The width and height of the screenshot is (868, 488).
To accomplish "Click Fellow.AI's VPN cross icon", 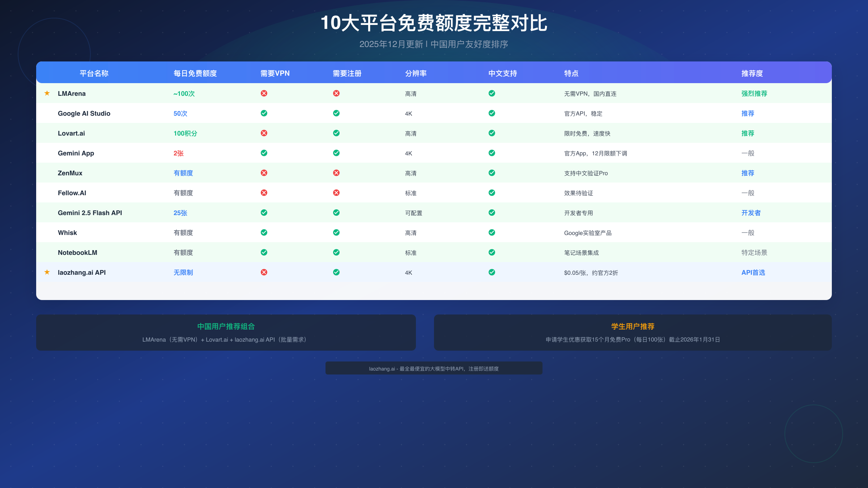I will 264,193.
